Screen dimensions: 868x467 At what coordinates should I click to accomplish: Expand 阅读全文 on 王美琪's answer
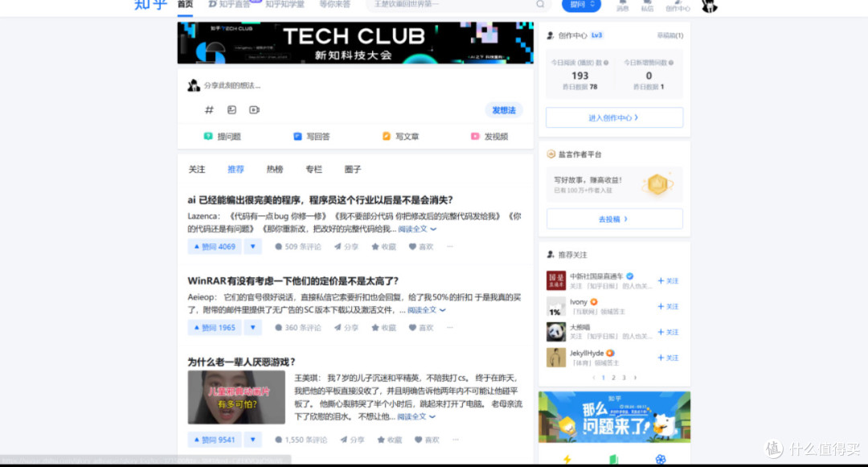pos(416,416)
